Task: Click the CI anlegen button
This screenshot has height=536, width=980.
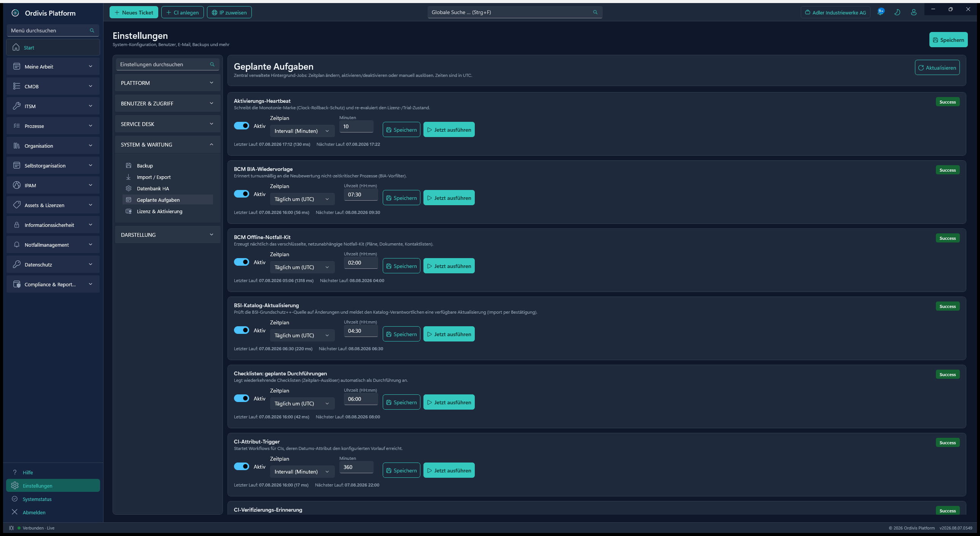Action: (183, 13)
